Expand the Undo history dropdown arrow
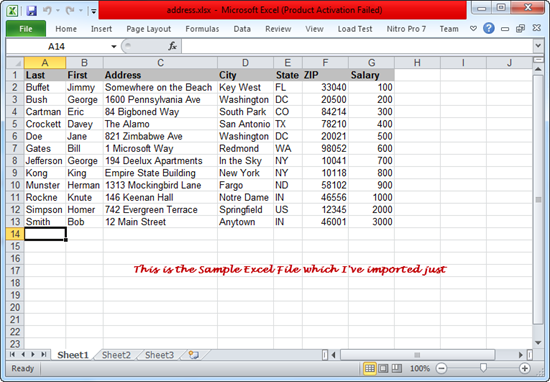Screen dimensions: 550x382 pyautogui.click(x=58, y=11)
